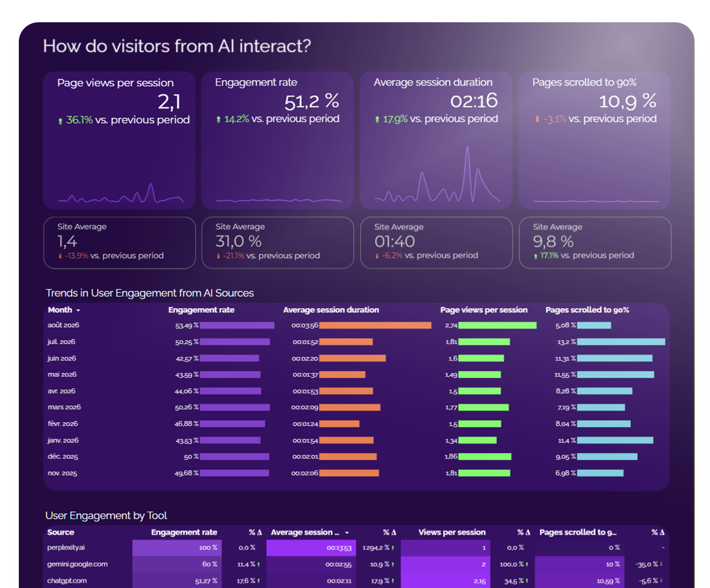Click the How do visitors from AI interact heading
The height and width of the screenshot is (588, 710).
tap(177, 46)
